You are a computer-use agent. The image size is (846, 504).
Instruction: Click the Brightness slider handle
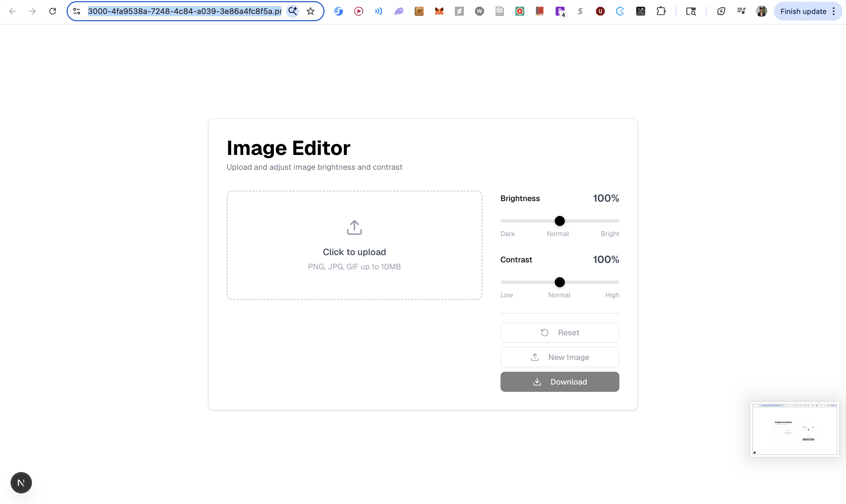click(x=559, y=221)
